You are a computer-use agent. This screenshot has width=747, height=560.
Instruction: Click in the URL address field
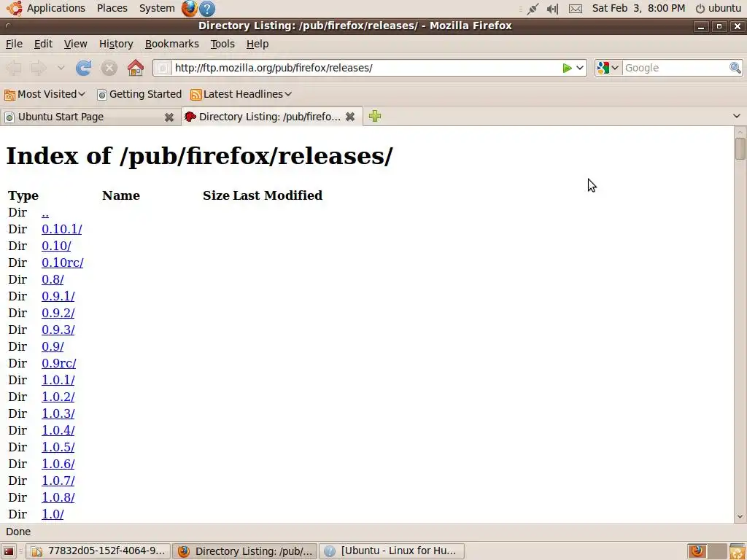point(366,68)
